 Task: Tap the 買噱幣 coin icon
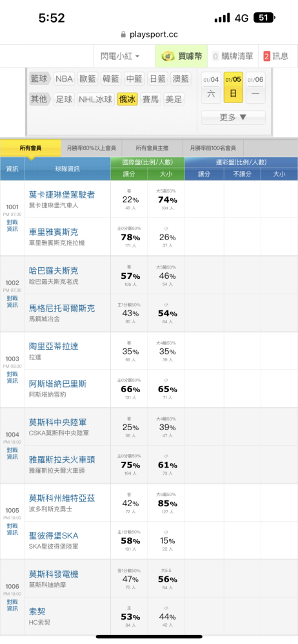(168, 56)
